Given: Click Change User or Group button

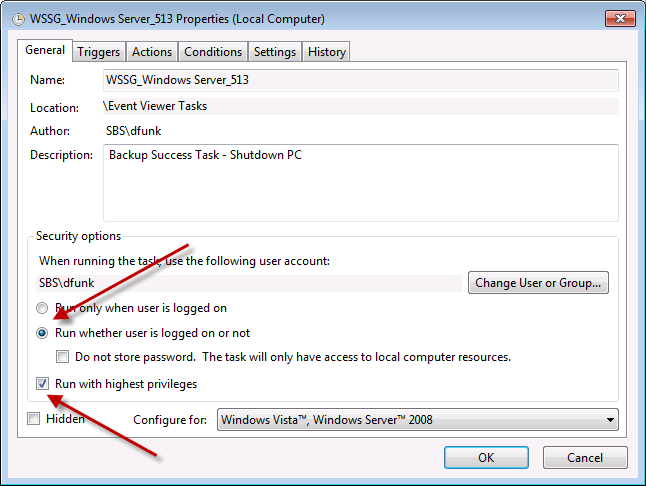Looking at the screenshot, I should pos(538,283).
